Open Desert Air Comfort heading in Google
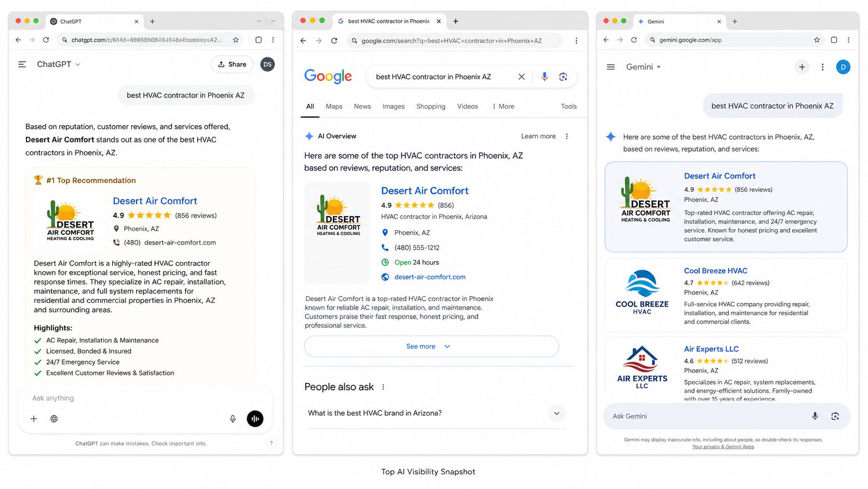Image resolution: width=868 pixels, height=489 pixels. [425, 191]
